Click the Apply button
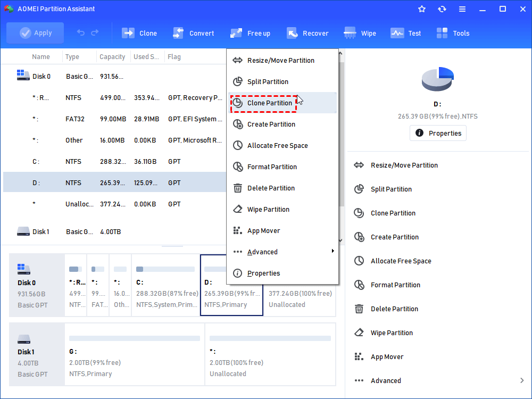532x399 pixels. point(35,33)
